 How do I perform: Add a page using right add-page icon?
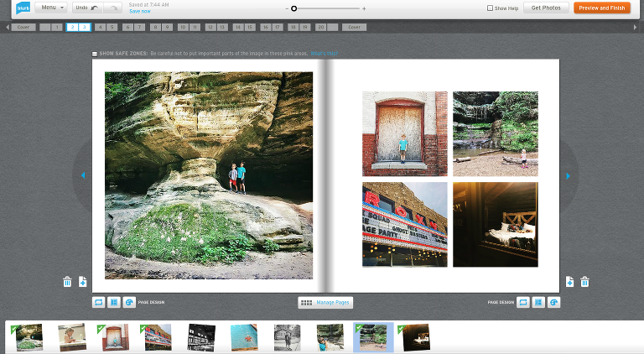569,282
